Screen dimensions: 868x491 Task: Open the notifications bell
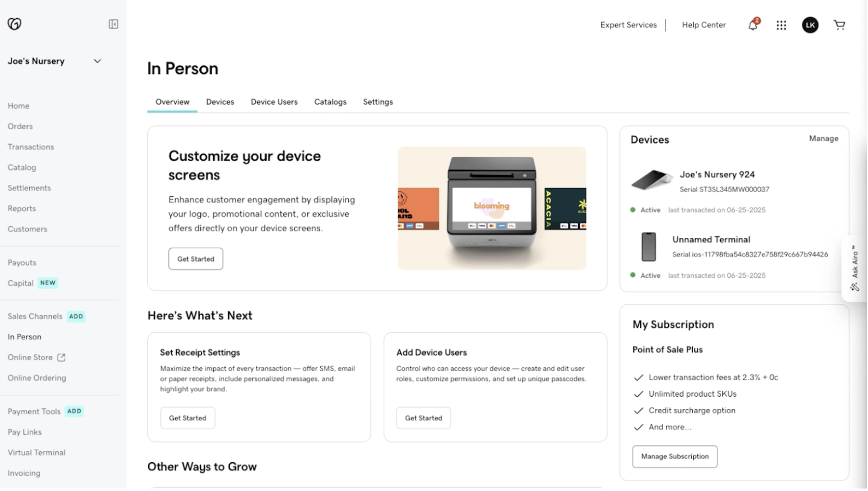pyautogui.click(x=754, y=25)
